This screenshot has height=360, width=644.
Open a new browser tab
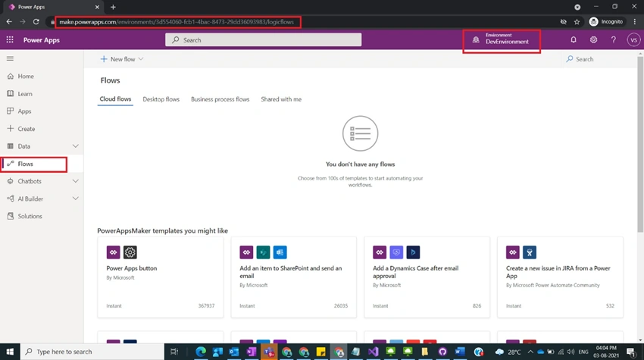113,7
